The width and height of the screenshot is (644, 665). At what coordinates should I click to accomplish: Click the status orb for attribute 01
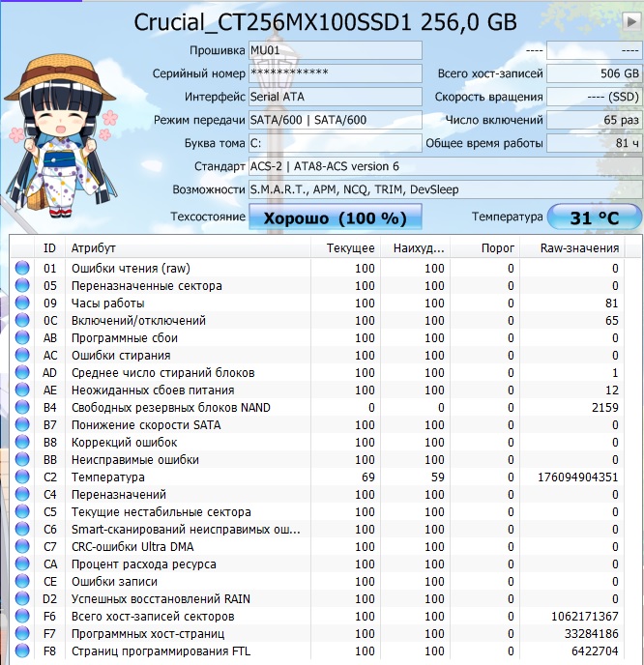click(22, 268)
